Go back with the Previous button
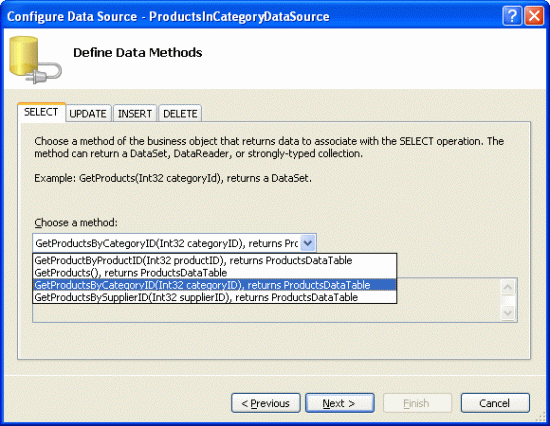Image resolution: width=550 pixels, height=426 pixels. [x=266, y=403]
